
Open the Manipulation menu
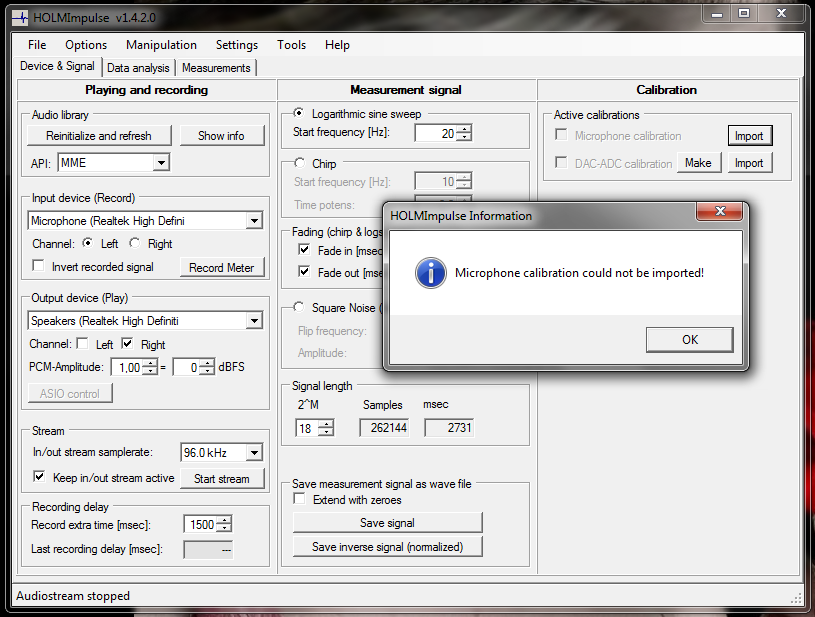tap(161, 45)
